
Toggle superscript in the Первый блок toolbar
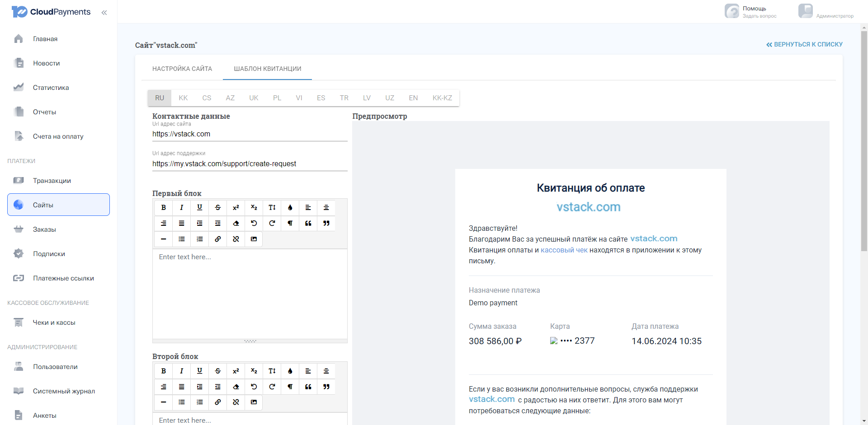[x=236, y=207]
